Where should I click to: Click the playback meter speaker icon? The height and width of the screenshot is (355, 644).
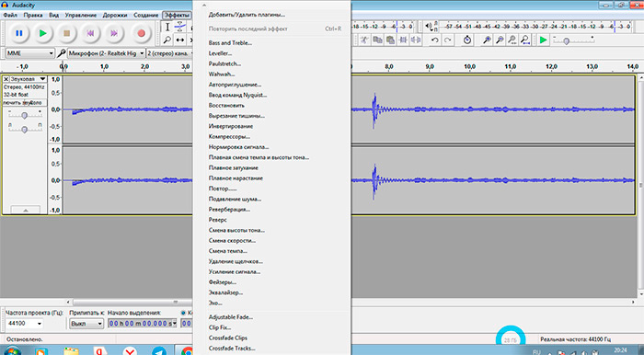429,27
